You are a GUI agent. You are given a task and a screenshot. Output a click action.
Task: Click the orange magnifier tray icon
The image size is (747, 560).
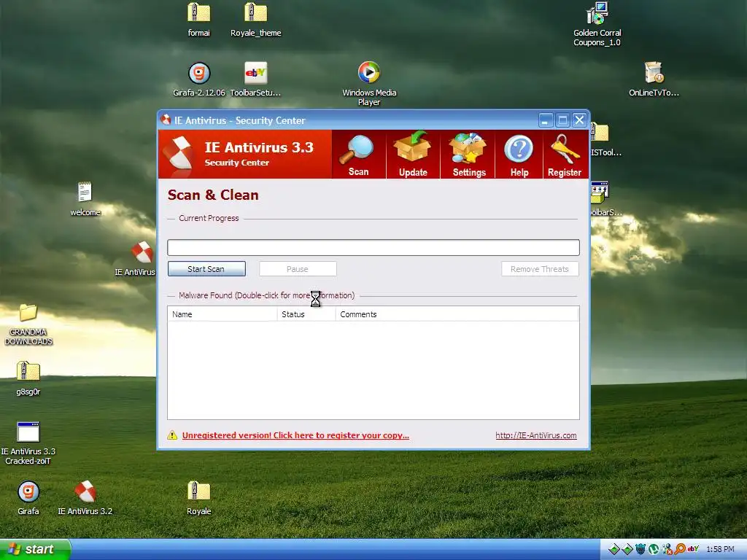[681, 549]
